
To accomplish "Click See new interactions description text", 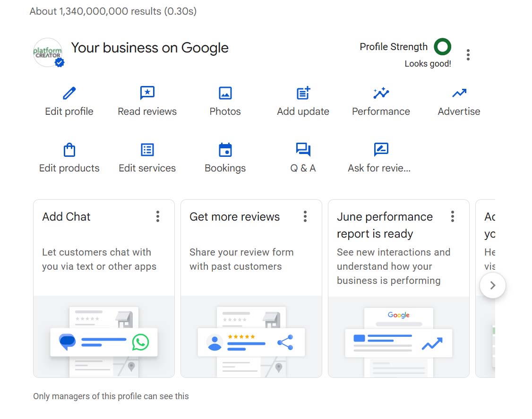I will (394, 266).
